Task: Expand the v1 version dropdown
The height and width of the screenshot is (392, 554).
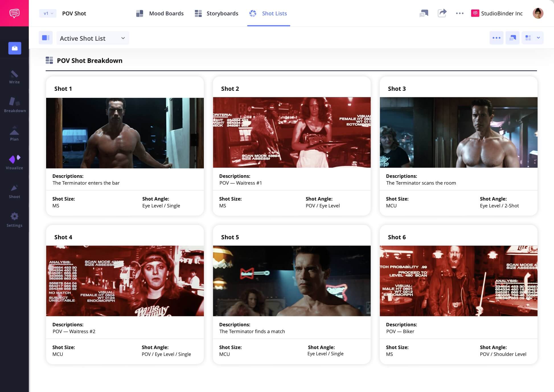Action: (x=48, y=13)
